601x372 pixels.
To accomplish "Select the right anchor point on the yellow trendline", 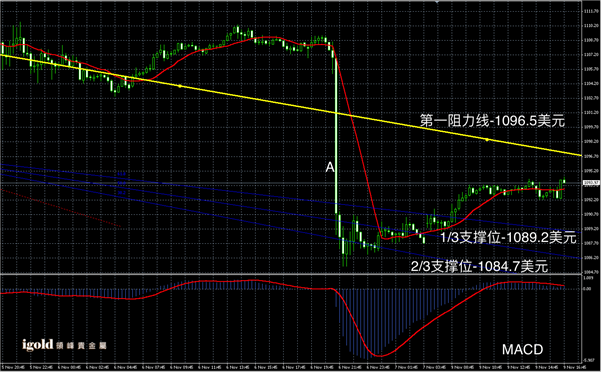I will 487,140.
